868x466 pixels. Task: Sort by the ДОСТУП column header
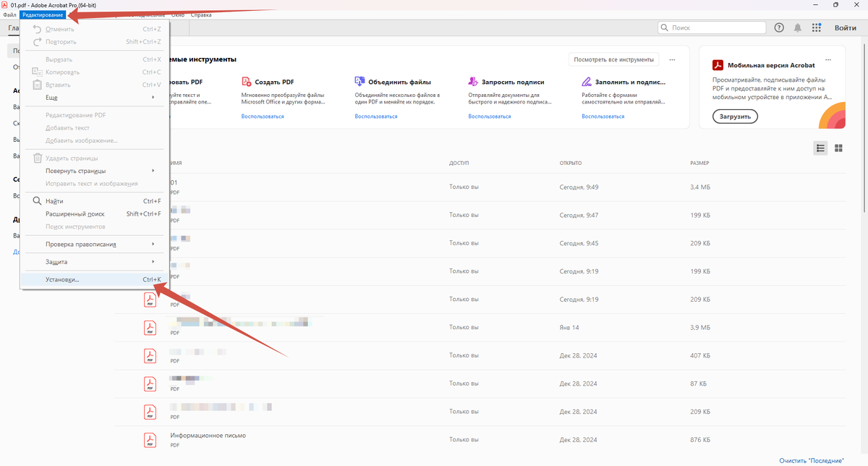(x=459, y=163)
